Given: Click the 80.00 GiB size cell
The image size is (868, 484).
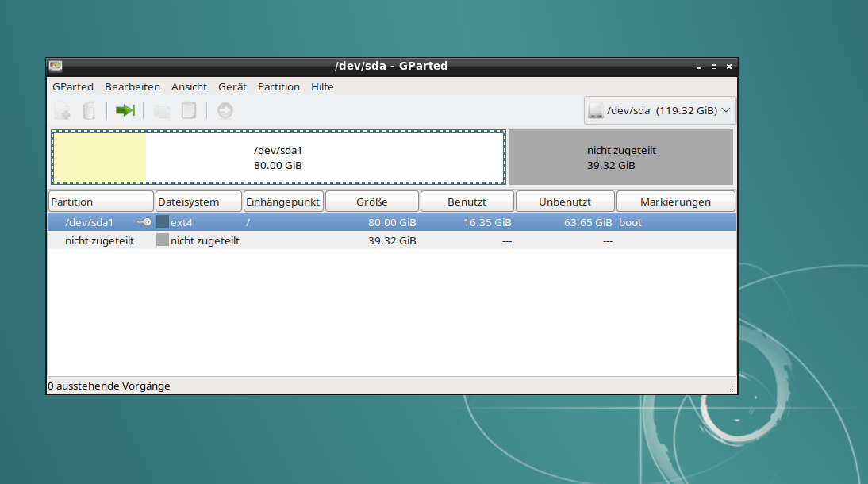Looking at the screenshot, I should point(392,222).
